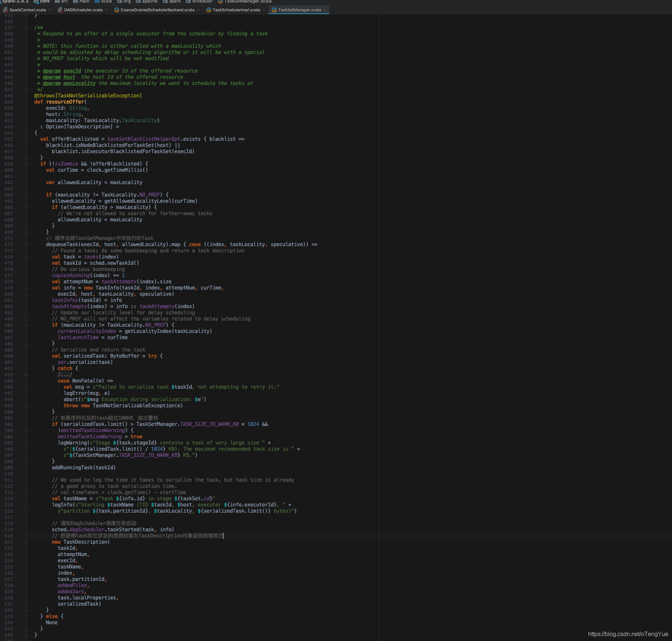Collapse the comment block at line 511

click(x=26, y=480)
